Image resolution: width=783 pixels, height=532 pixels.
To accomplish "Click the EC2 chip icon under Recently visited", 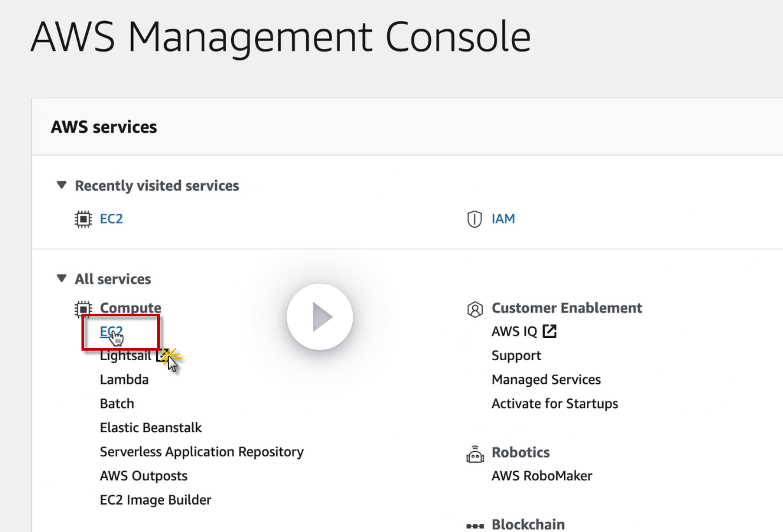I will tap(83, 219).
